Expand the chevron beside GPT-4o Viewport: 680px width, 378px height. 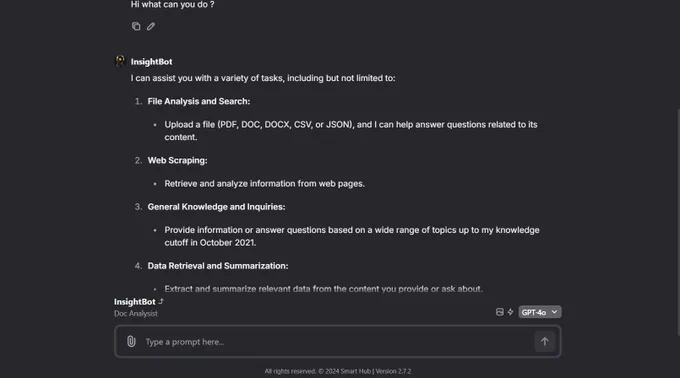(554, 312)
